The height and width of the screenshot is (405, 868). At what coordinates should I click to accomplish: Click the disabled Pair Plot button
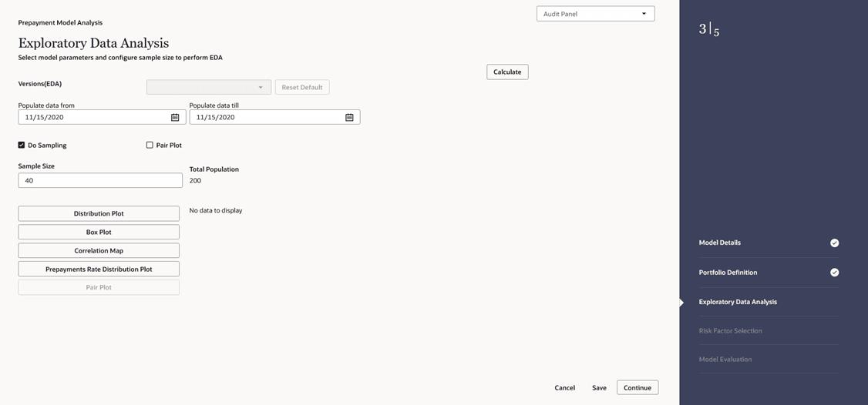point(99,287)
